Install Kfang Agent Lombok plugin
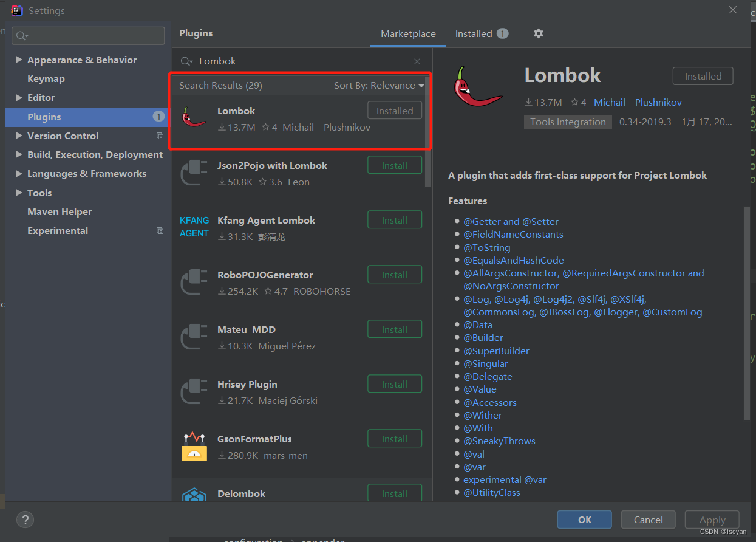756x542 pixels. tap(395, 220)
